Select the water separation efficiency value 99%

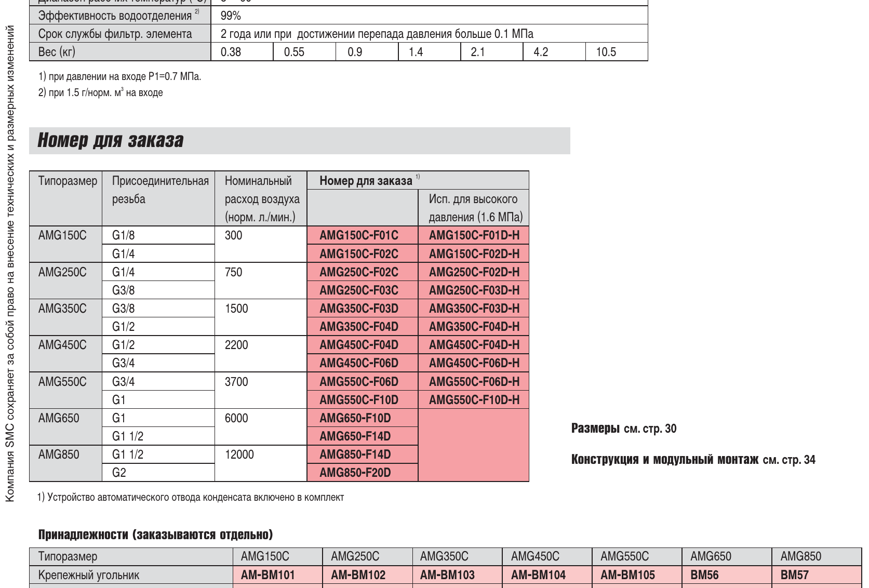[231, 16]
